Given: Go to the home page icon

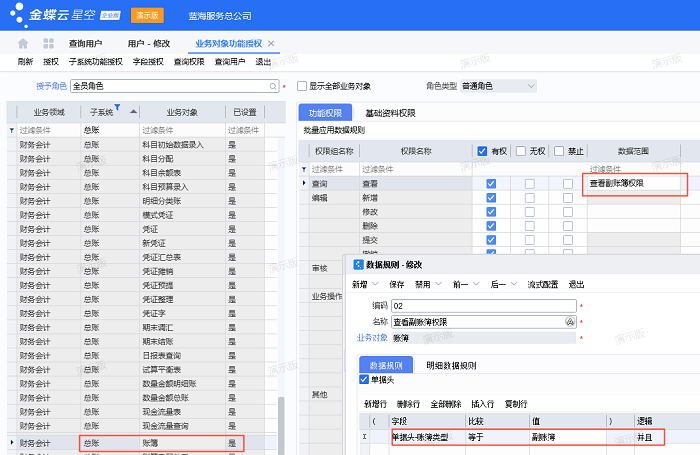Looking at the screenshot, I should point(23,44).
